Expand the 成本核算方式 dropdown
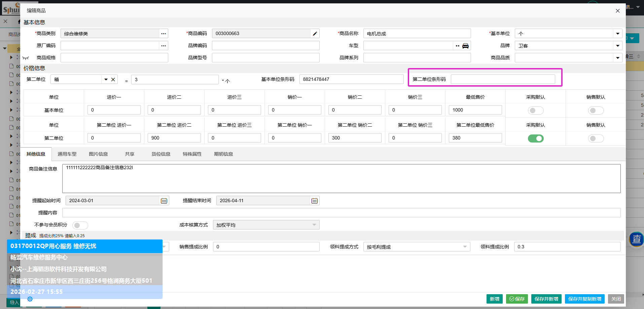The height and width of the screenshot is (309, 644). point(314,225)
